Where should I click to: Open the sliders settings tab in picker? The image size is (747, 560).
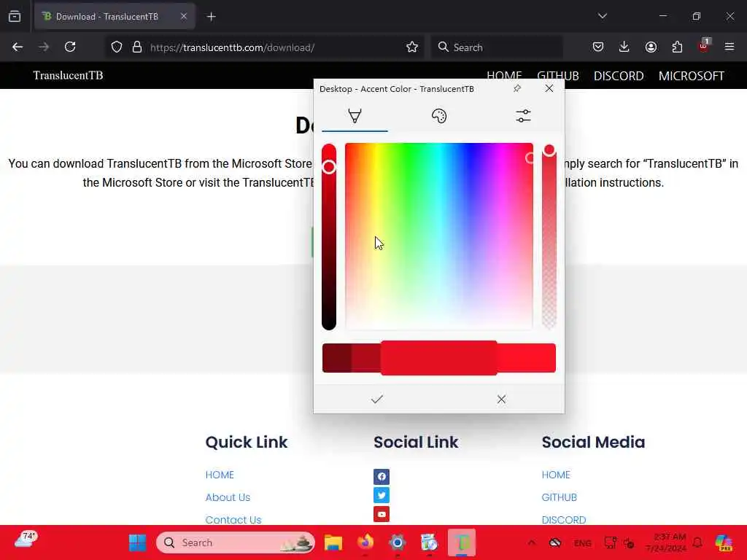523,116
